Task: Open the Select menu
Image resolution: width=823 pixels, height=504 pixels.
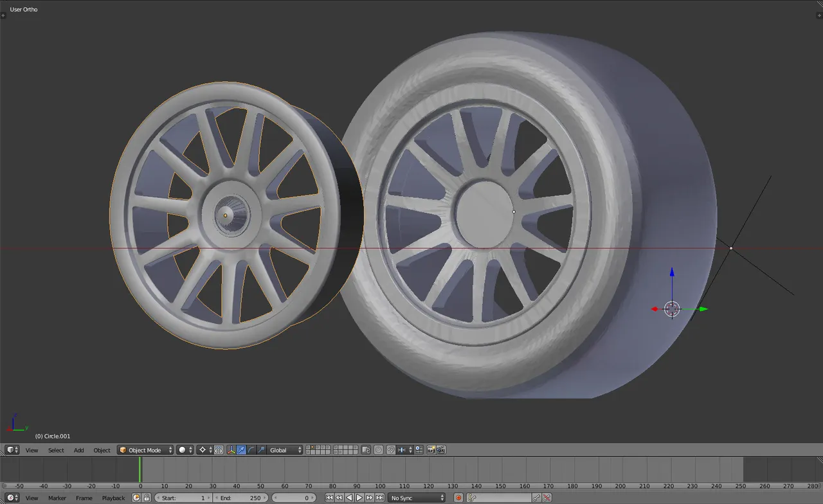Action: pos(56,450)
